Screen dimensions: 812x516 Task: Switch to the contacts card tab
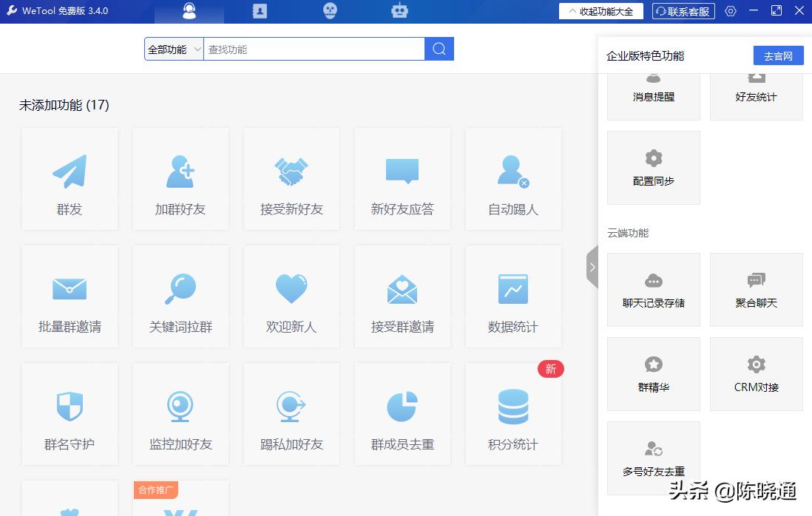point(260,11)
